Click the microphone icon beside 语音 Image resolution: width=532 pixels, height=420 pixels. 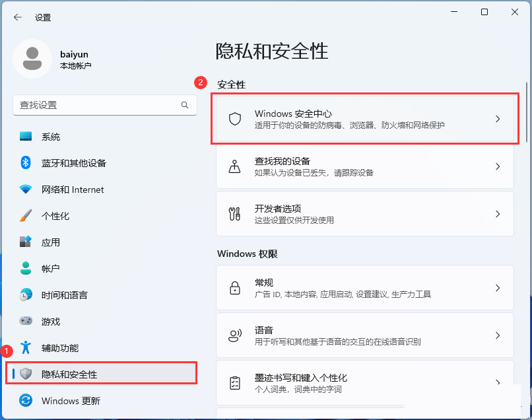click(234, 335)
